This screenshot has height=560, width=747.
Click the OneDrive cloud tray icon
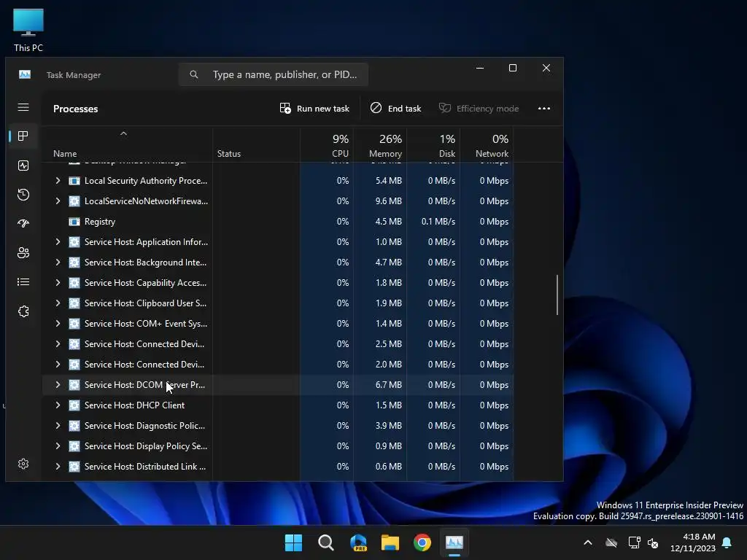(x=611, y=542)
